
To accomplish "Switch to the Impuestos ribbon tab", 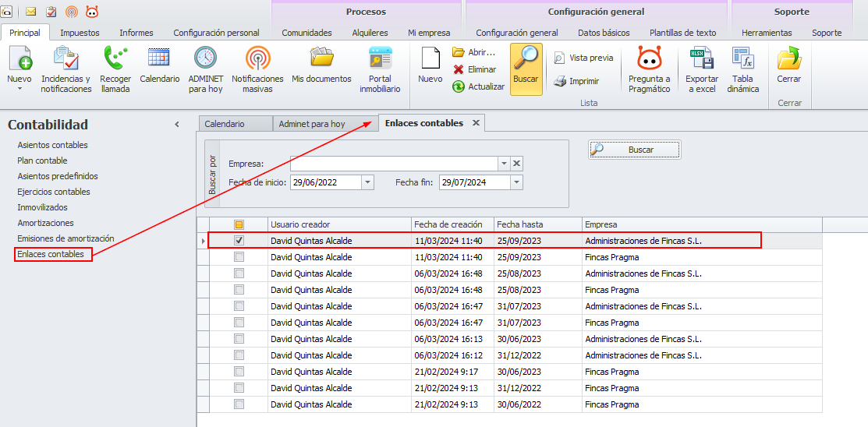I will pyautogui.click(x=80, y=33).
